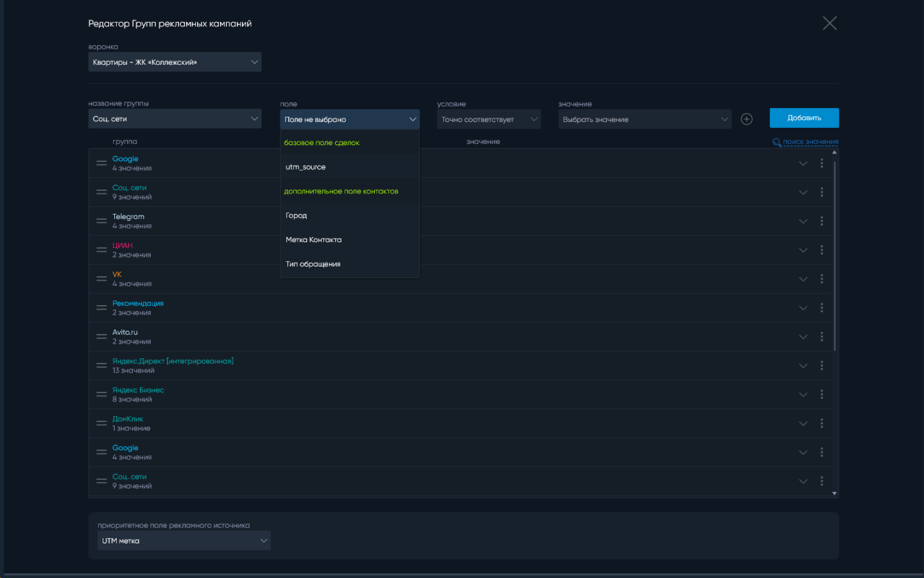Close the campaign groups editor
The image size is (924, 578).
pos(829,24)
